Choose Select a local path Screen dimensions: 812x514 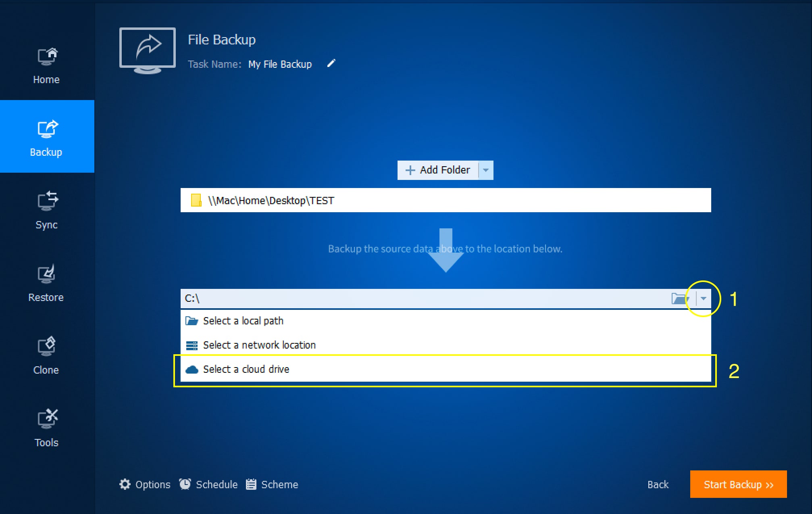coord(243,321)
